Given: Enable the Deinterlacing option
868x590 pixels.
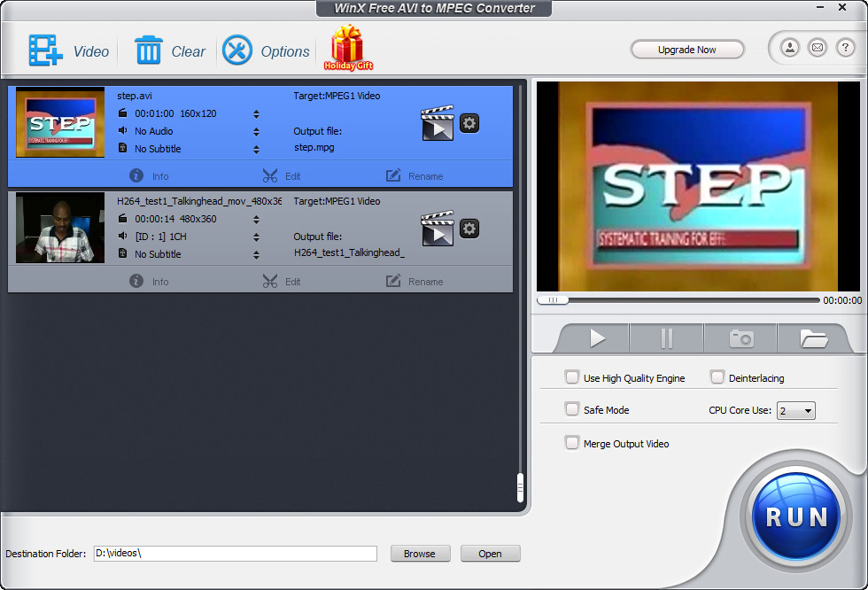Looking at the screenshot, I should pyautogui.click(x=717, y=377).
